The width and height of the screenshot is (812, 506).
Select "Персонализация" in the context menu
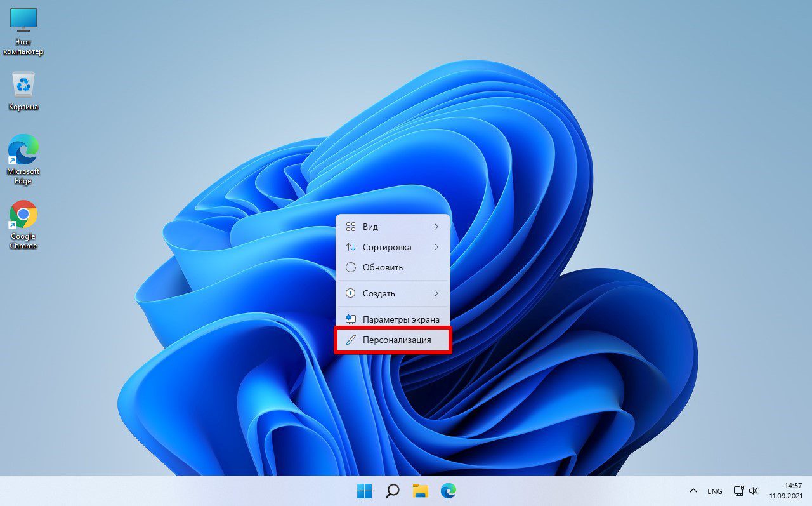pyautogui.click(x=393, y=340)
